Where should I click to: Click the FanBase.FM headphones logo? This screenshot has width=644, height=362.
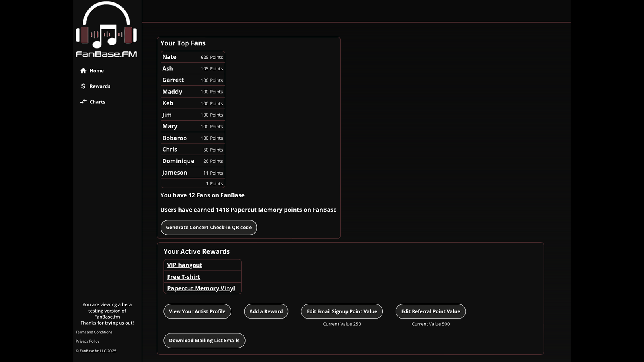[106, 29]
